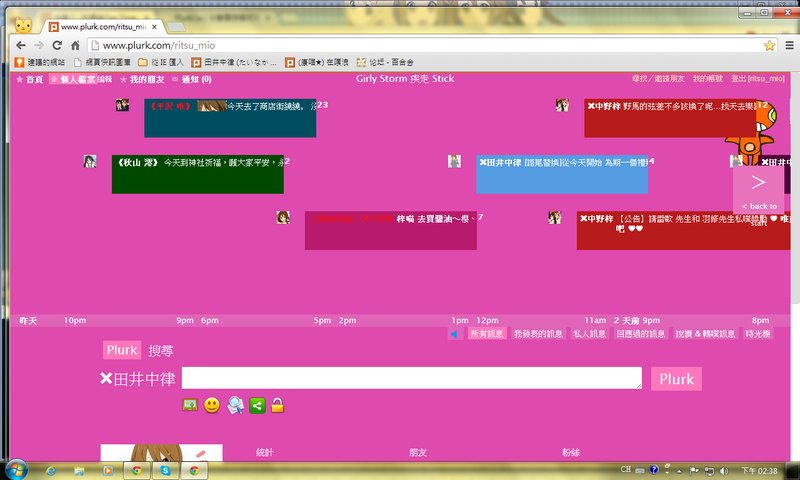Open the magenta plurk with 7 replies
Image resolution: width=800 pixels, height=480 pixels.
[391, 231]
